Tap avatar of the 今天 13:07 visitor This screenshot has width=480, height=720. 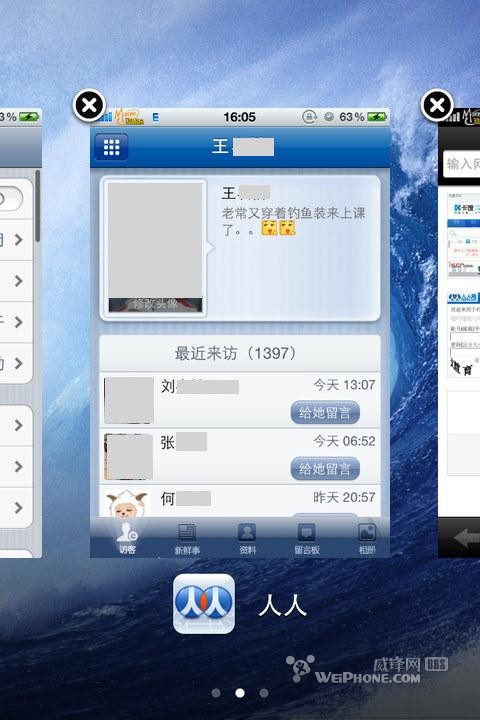[x=129, y=400]
